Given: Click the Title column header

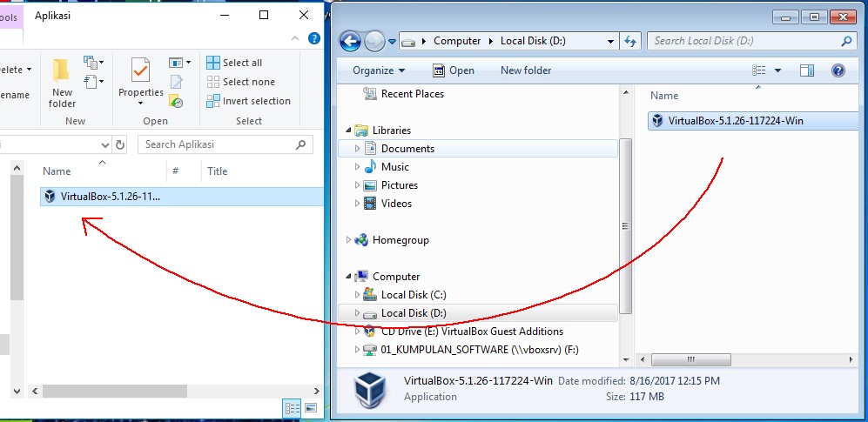Looking at the screenshot, I should pyautogui.click(x=218, y=171).
